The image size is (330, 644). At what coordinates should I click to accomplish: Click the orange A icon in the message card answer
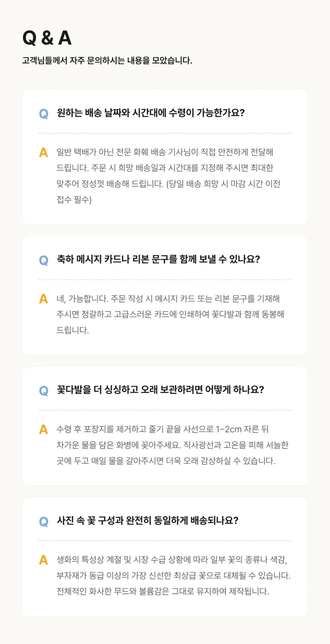43,299
